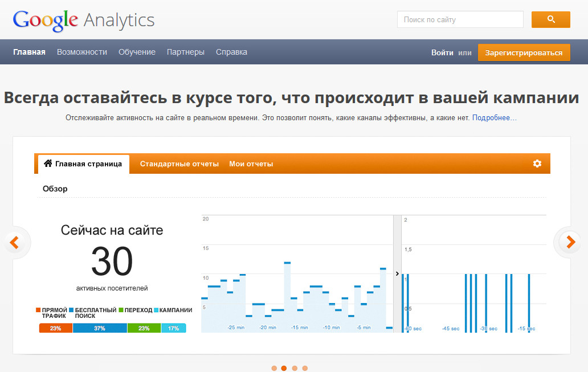Click the Обзор heading
This screenshot has width=588, height=372.
click(55, 189)
